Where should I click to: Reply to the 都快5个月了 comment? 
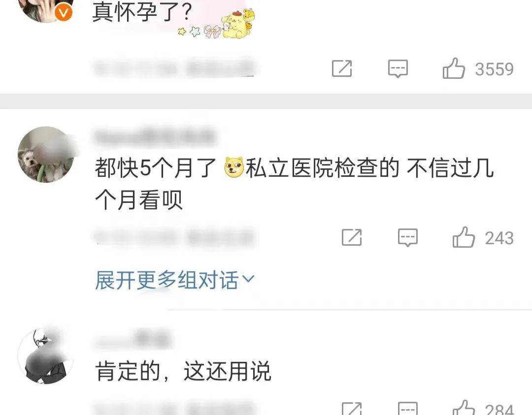click(407, 238)
